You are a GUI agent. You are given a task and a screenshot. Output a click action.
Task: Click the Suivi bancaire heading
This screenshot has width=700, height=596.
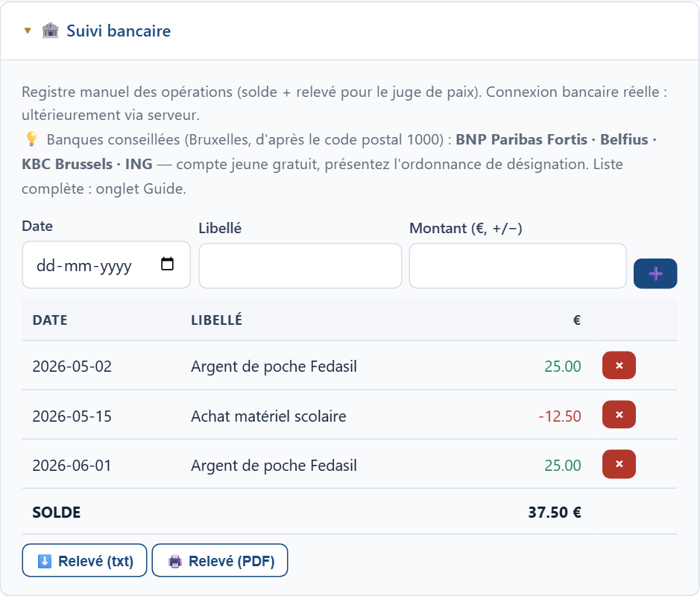[x=119, y=31]
